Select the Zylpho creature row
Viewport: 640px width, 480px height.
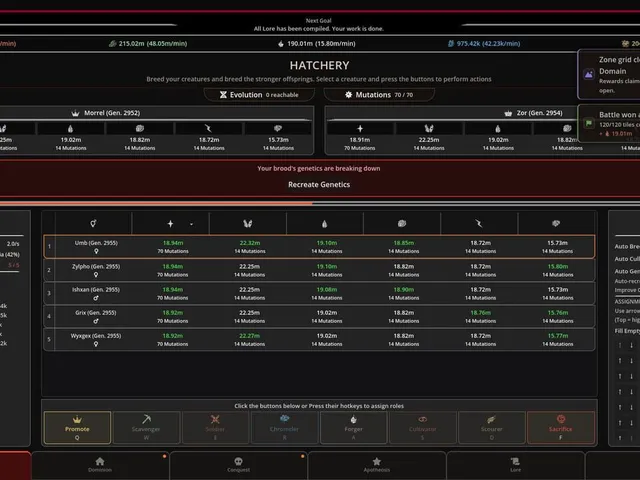coord(319,270)
